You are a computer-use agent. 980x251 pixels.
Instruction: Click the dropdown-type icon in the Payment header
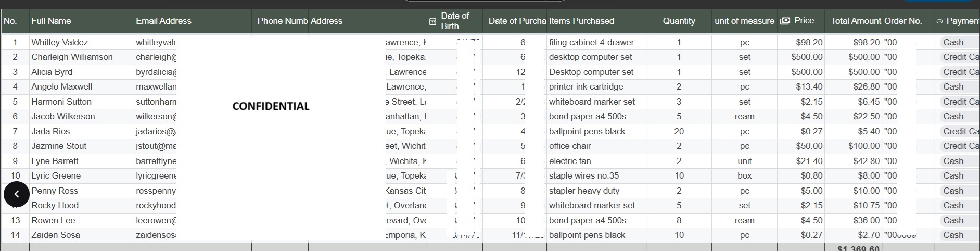coord(939,21)
